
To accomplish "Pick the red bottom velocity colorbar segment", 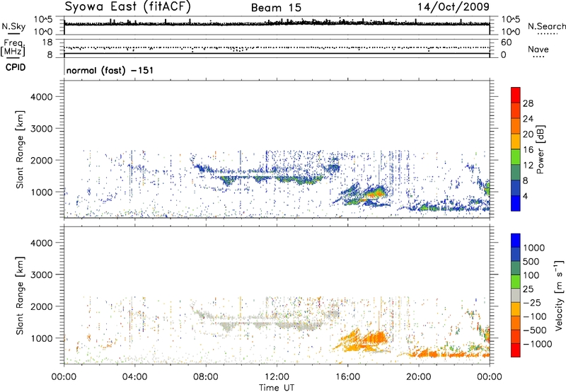I will pyautogui.click(x=516, y=350).
